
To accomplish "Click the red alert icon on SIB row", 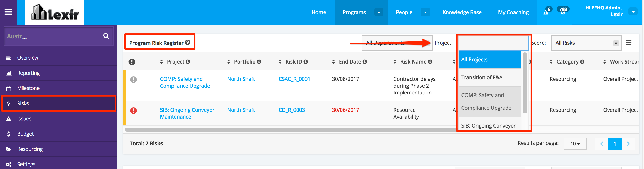I will 133,110.
